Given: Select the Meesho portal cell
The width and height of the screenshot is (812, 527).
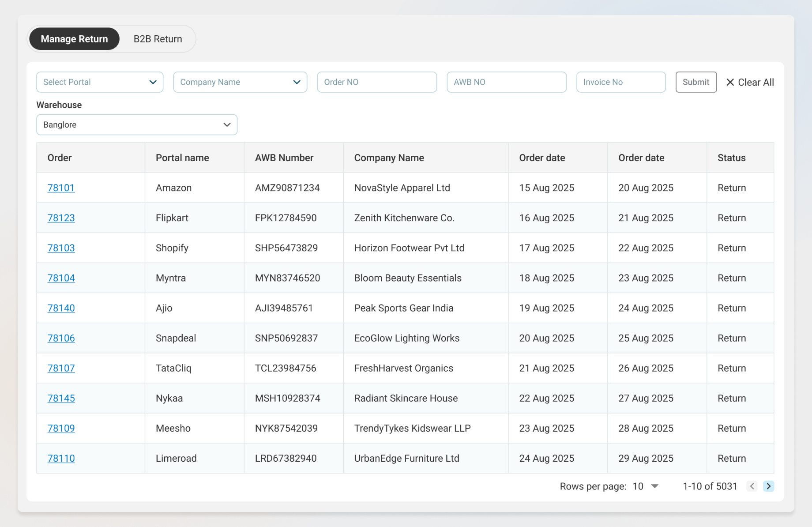Looking at the screenshot, I should point(195,428).
